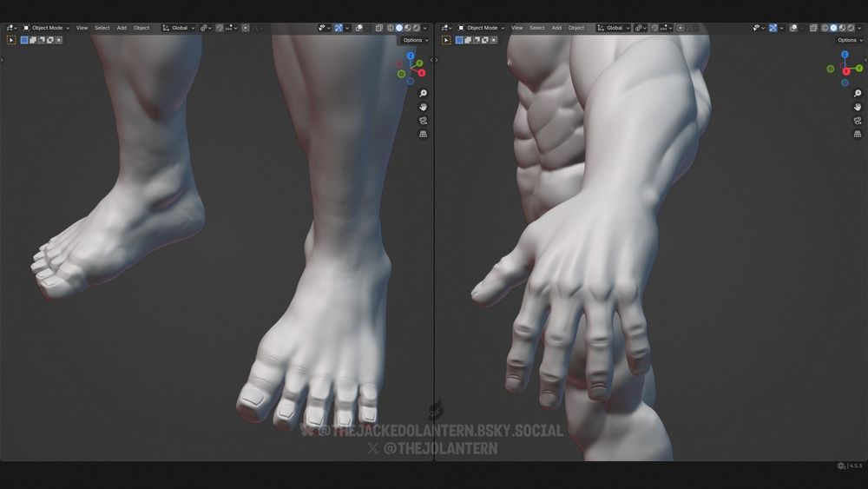Toggle camera view icon in right viewport
This screenshot has width=868, height=489.
tap(858, 121)
